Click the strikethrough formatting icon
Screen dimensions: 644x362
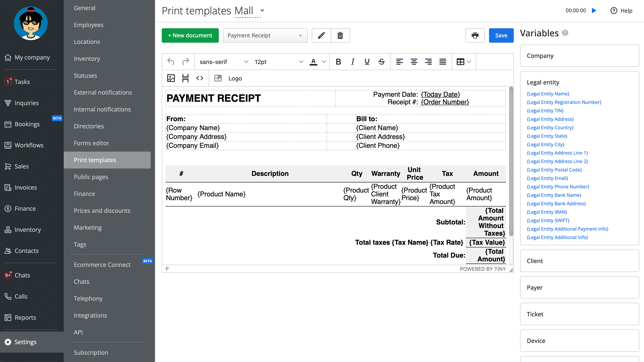pos(381,62)
